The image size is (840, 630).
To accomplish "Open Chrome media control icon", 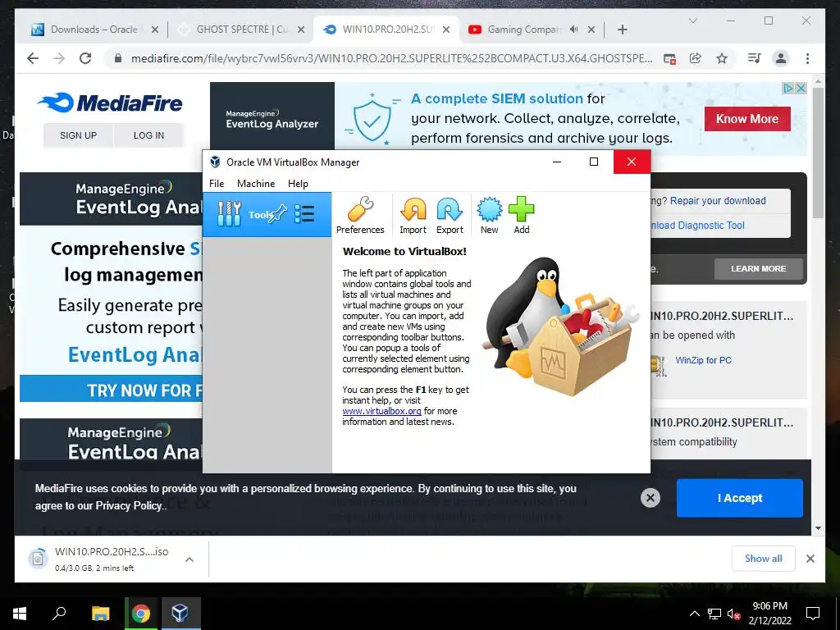I will pos(755,58).
